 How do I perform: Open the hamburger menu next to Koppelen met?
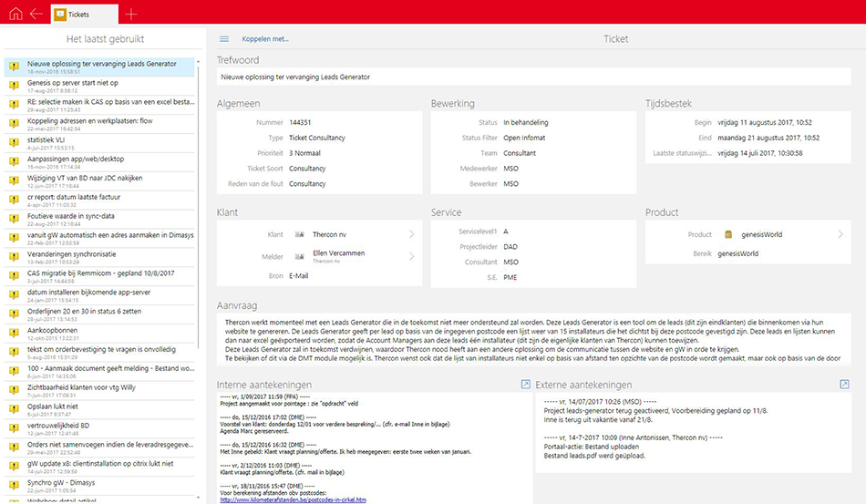pos(224,39)
